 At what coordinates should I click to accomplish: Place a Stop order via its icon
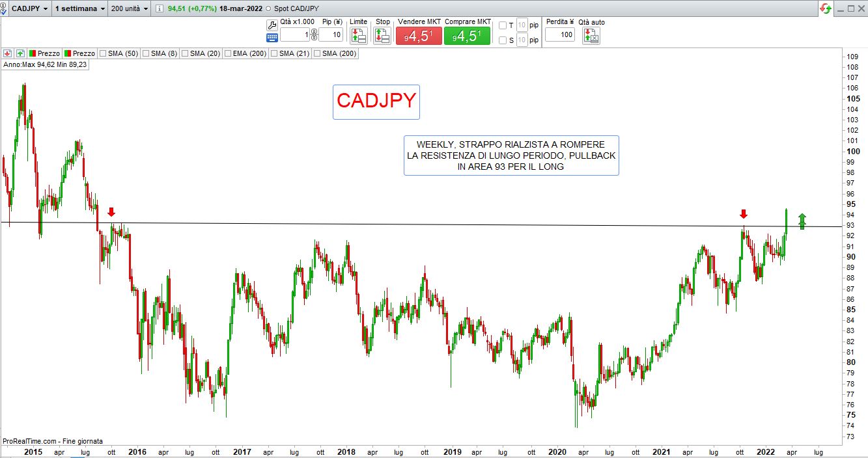[382, 36]
